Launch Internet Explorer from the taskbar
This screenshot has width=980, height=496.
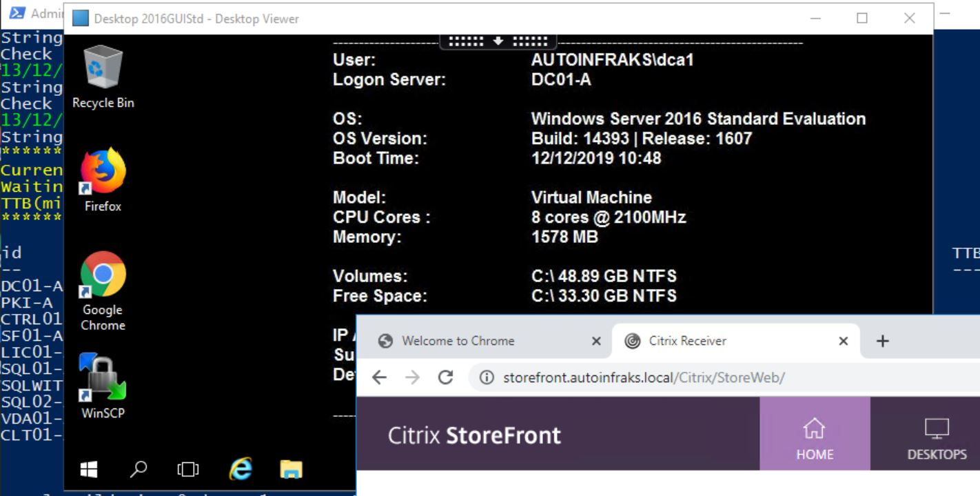tap(241, 469)
